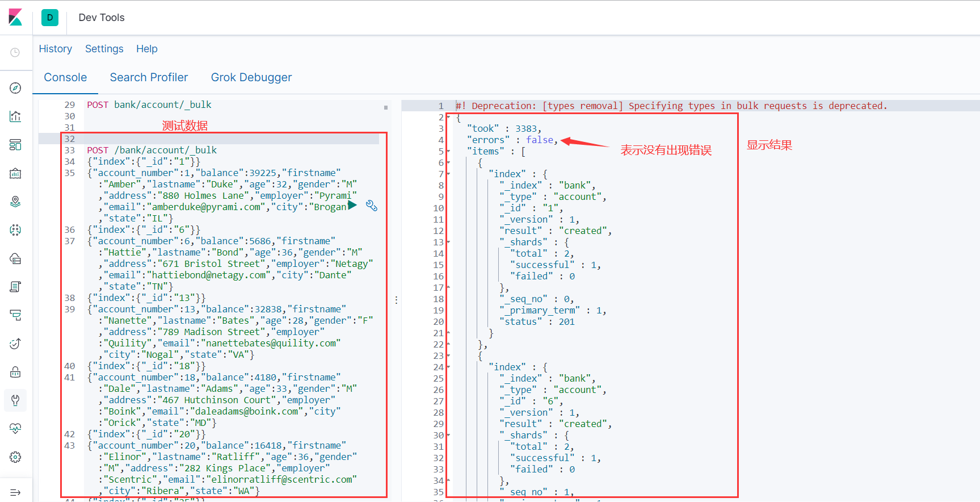980x502 pixels.
Task: Click the "_seq_no" : 0 response line
Action: point(536,299)
